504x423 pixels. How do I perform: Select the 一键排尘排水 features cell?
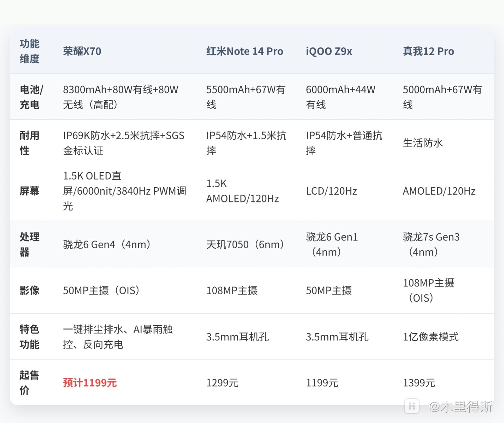pos(118,337)
